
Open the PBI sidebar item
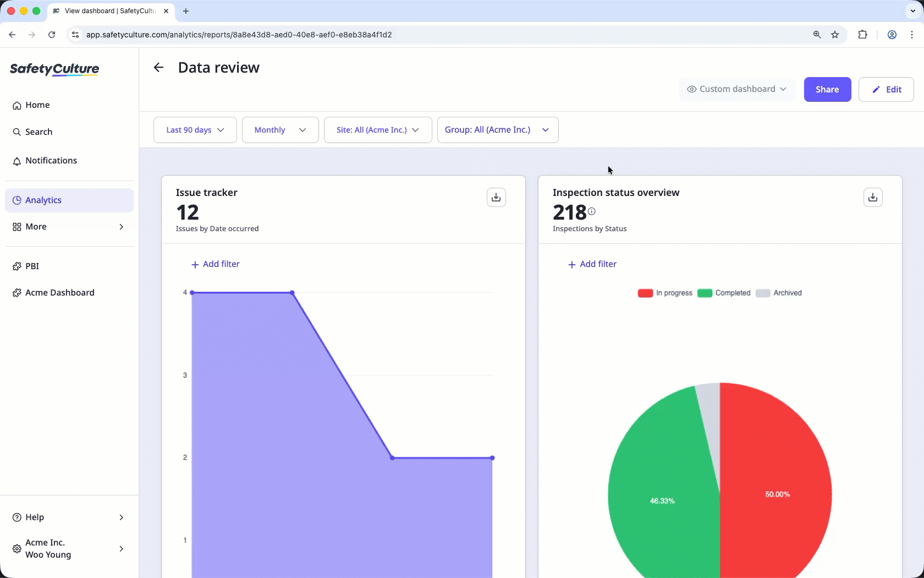(69, 266)
